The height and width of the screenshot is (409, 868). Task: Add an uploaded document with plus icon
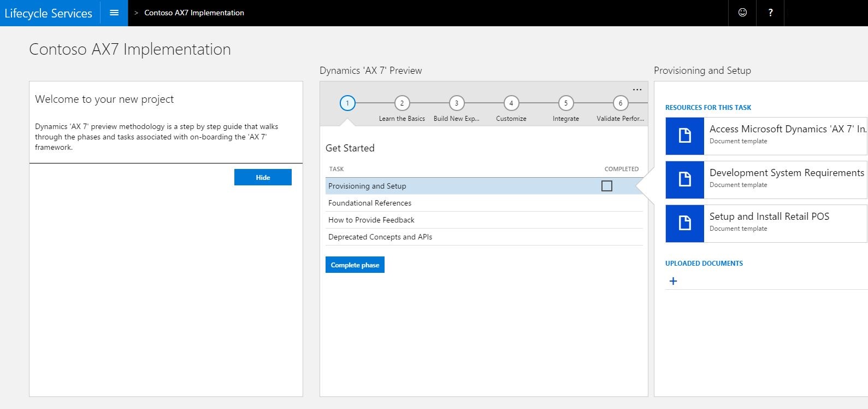673,281
